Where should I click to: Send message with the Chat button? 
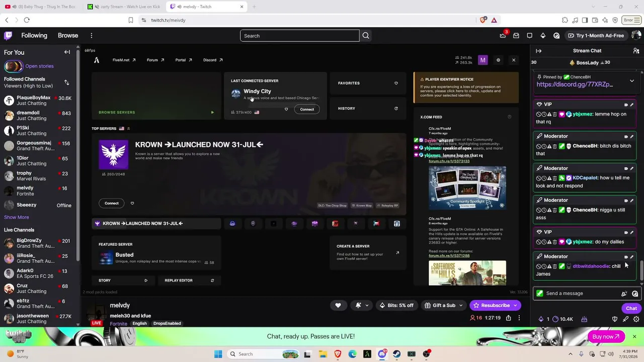coord(631,308)
